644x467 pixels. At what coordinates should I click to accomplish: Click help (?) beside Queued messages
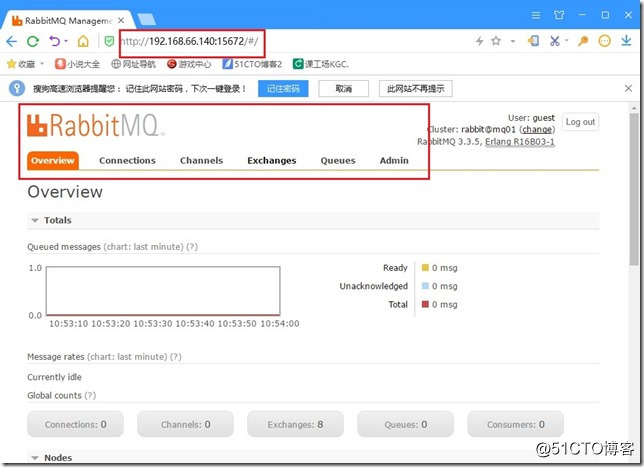pos(192,247)
